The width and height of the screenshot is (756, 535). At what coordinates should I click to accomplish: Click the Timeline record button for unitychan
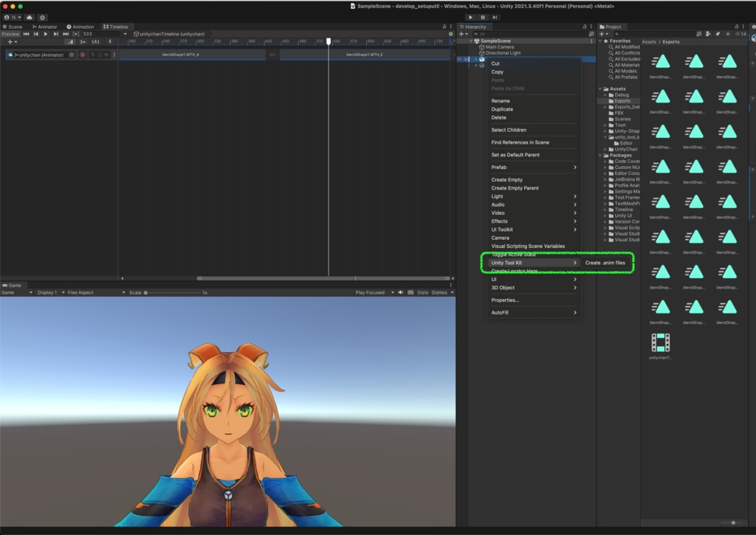coord(83,55)
